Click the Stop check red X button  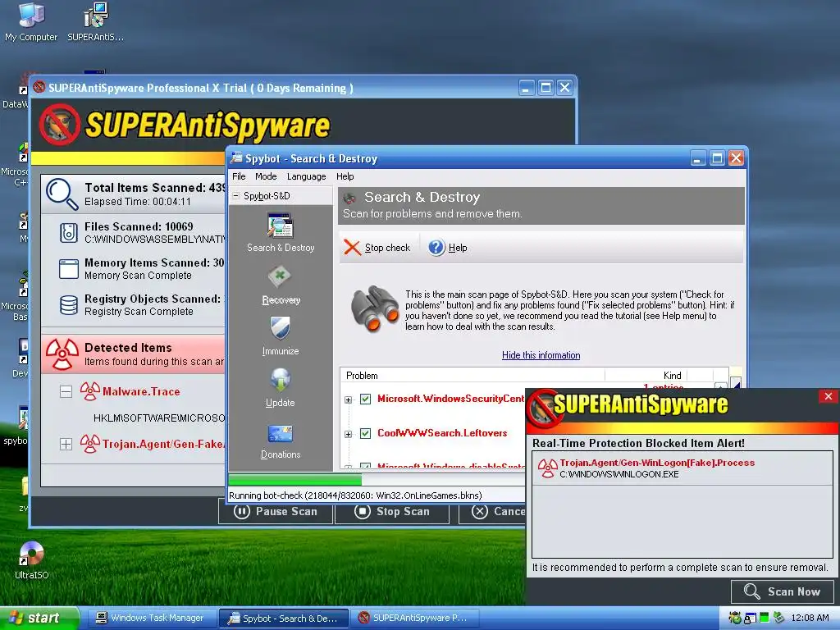377,248
